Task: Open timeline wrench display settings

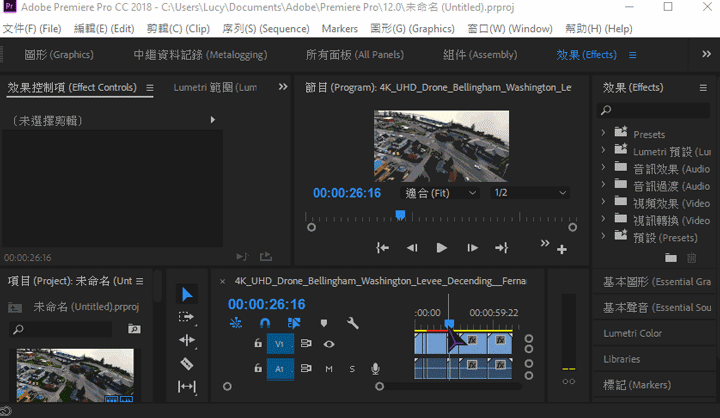Action: click(353, 323)
